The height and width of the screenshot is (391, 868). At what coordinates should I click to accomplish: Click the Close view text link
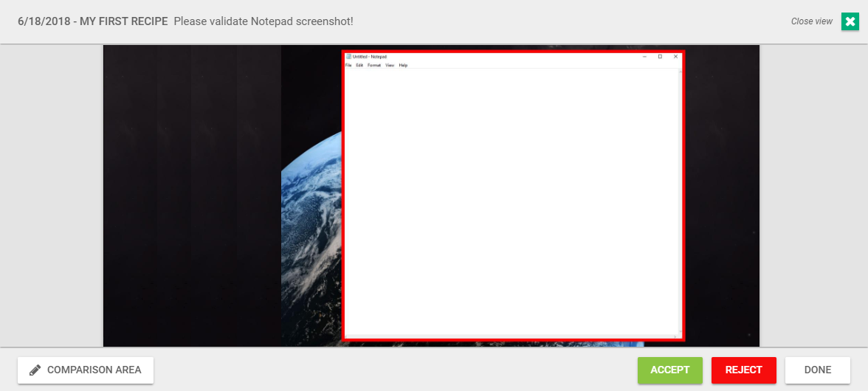[812, 21]
